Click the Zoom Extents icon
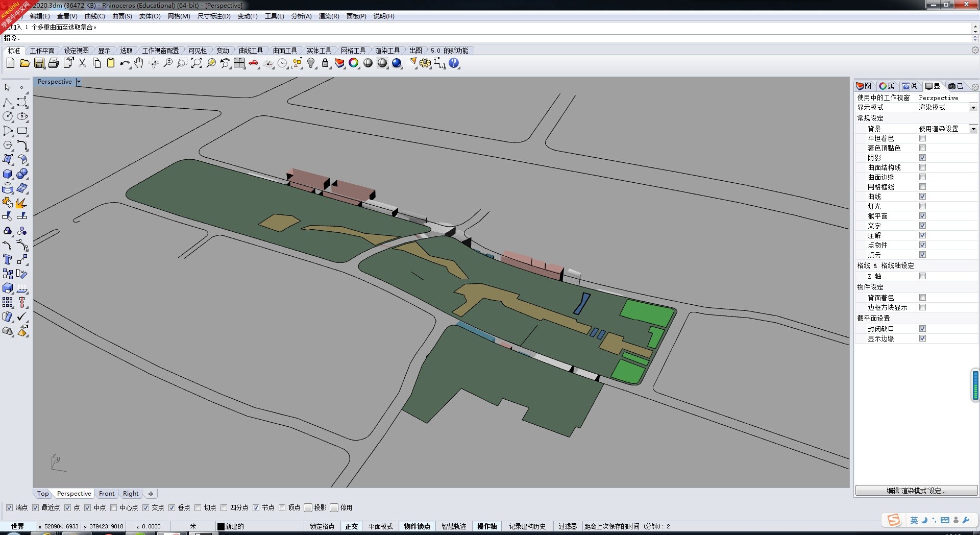This screenshot has height=535, width=980. [197, 63]
